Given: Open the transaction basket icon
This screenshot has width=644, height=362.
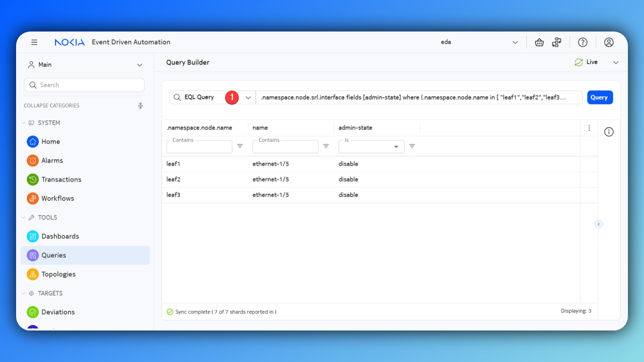Looking at the screenshot, I should (539, 42).
